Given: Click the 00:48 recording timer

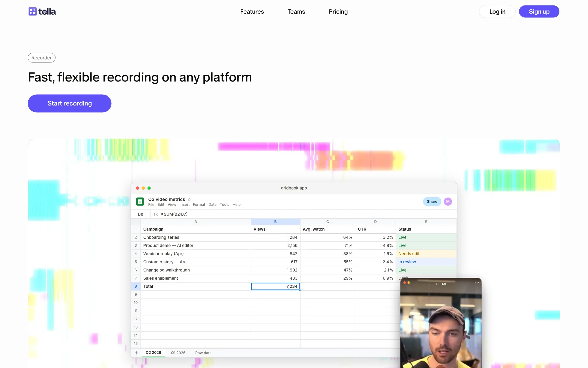Looking at the screenshot, I should click(441, 284).
